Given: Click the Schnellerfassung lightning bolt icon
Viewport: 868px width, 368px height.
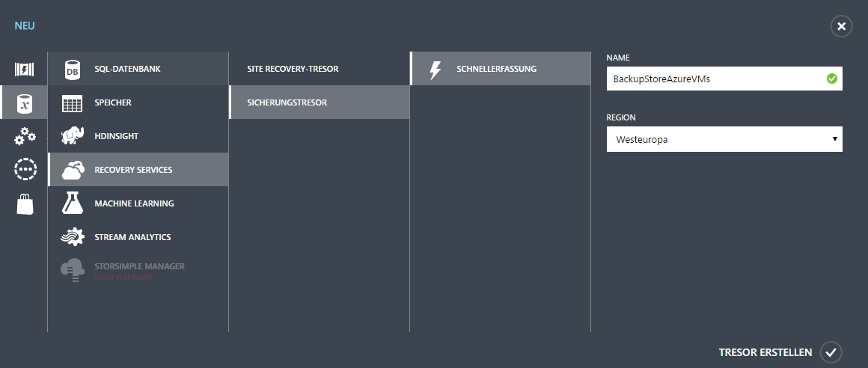Looking at the screenshot, I should 435,70.
